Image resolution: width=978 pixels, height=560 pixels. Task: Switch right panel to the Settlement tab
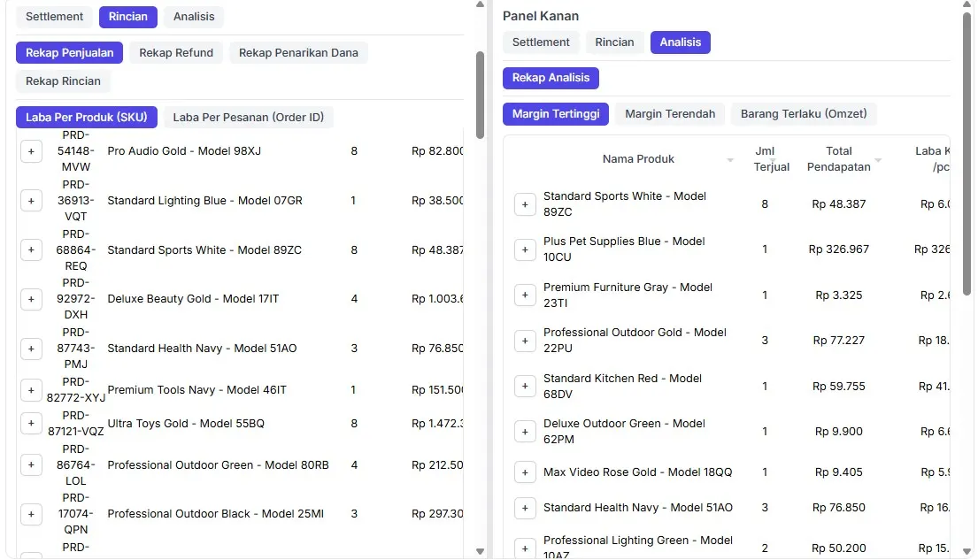pos(541,42)
